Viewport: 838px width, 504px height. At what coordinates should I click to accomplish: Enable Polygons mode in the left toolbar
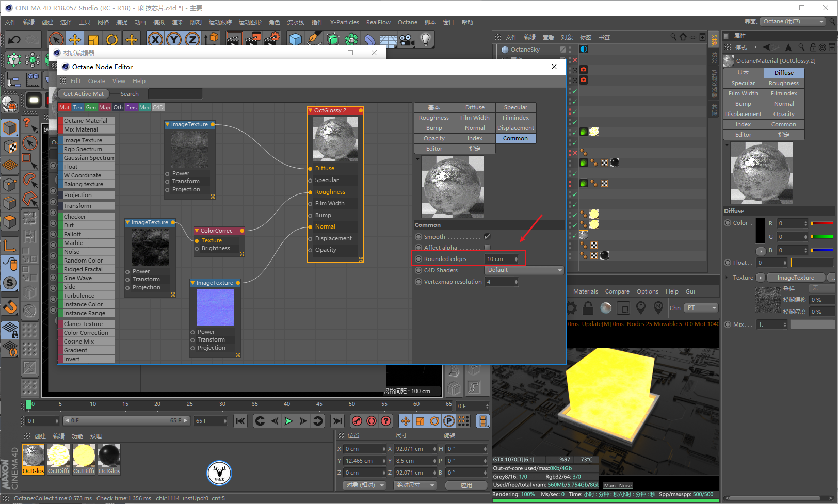(10, 221)
